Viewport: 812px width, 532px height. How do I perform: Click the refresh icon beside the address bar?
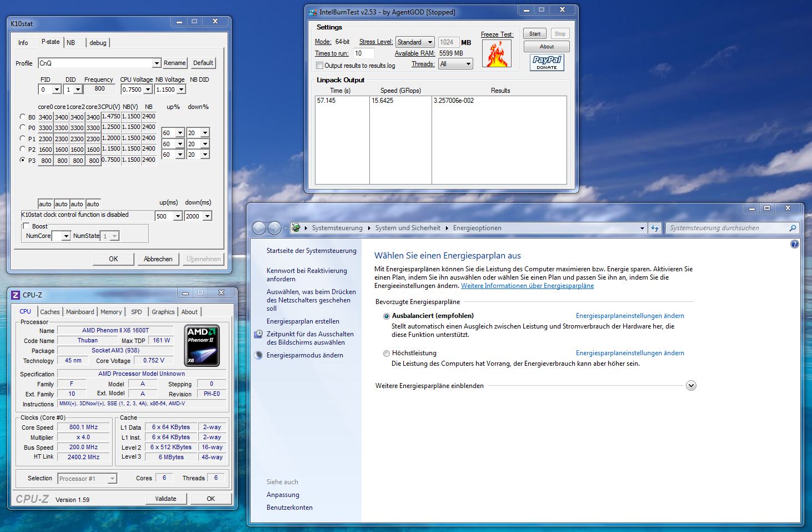click(655, 228)
